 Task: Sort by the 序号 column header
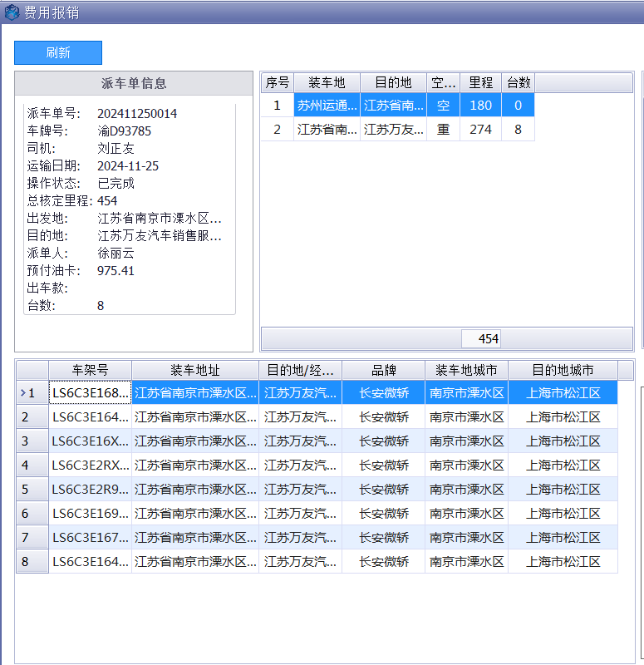click(x=278, y=82)
